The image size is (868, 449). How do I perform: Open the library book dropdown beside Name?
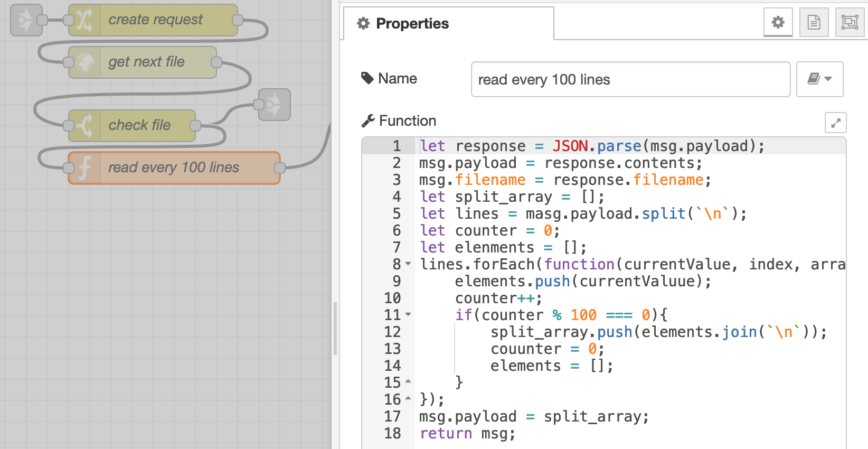tap(819, 79)
